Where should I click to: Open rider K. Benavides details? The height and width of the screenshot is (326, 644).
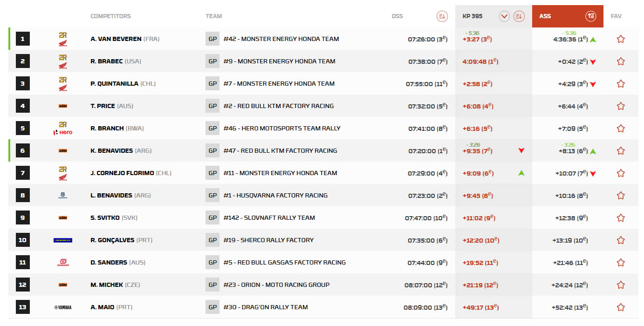pyautogui.click(x=112, y=151)
